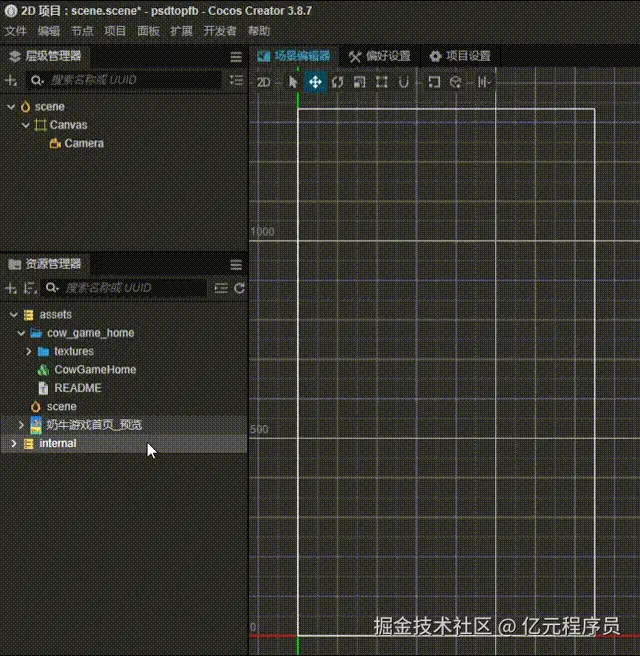Click the Canvas node icon
This screenshot has width=640, height=656.
40,125
